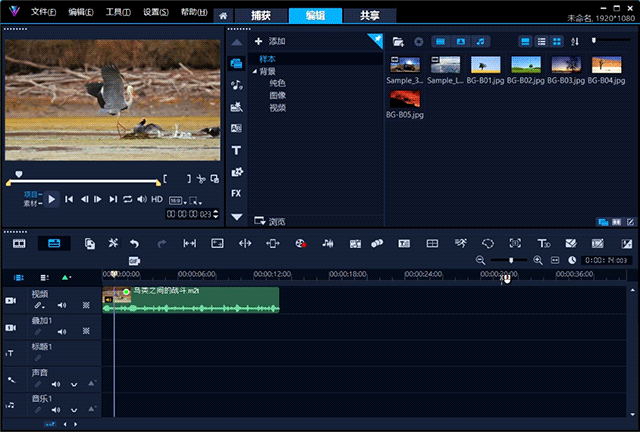
Task: Collapse the 背景 tree node
Action: [255, 71]
